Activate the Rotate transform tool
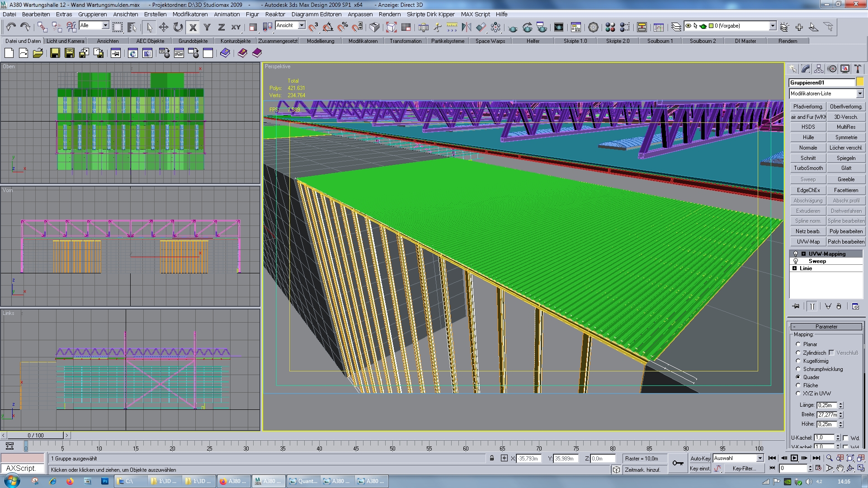 [x=178, y=28]
